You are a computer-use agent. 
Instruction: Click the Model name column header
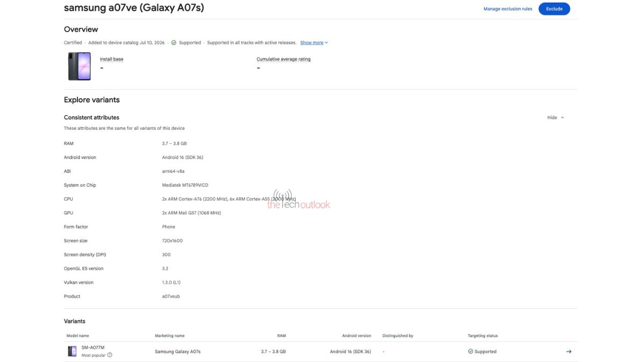click(78, 336)
